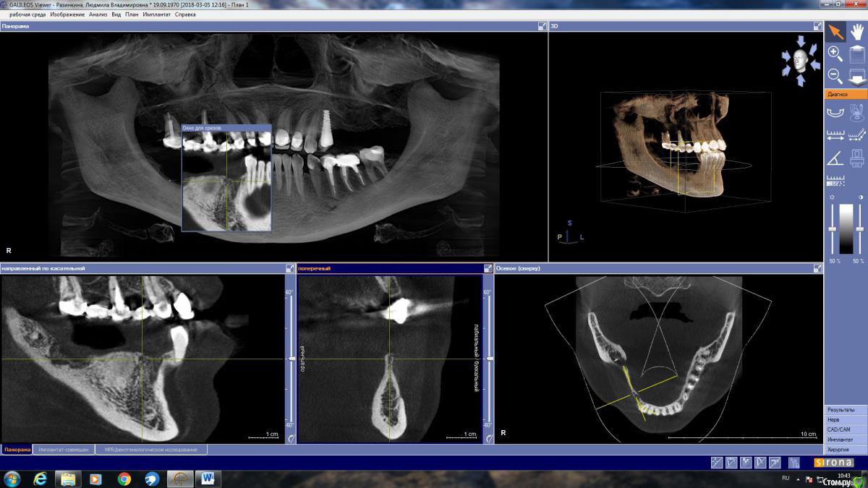Click the zoom out magnifier icon
The width and height of the screenshot is (868, 488).
tap(835, 76)
